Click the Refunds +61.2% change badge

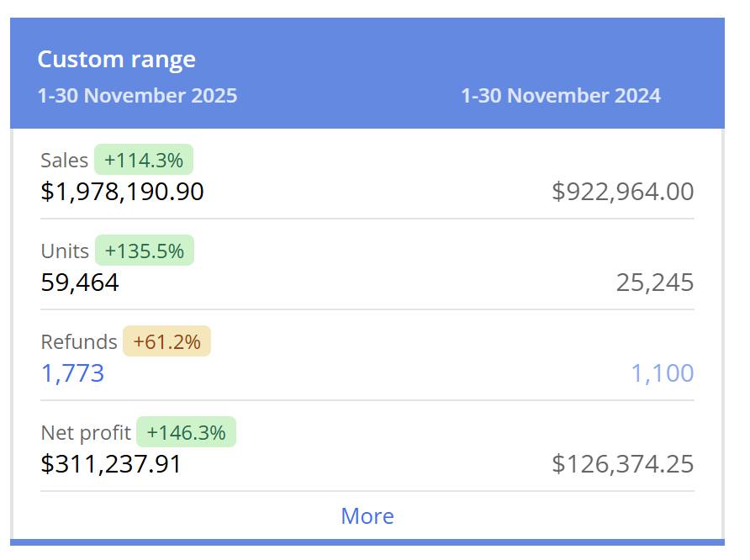click(166, 341)
